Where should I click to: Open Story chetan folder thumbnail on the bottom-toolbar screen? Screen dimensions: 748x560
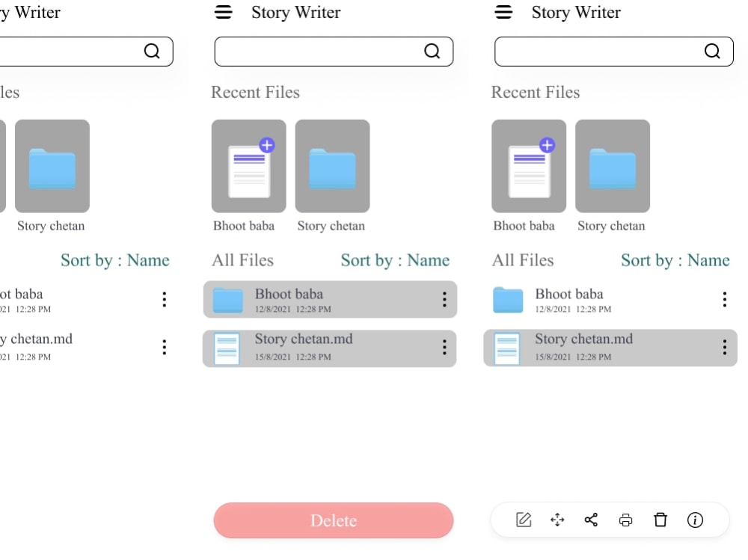612,166
